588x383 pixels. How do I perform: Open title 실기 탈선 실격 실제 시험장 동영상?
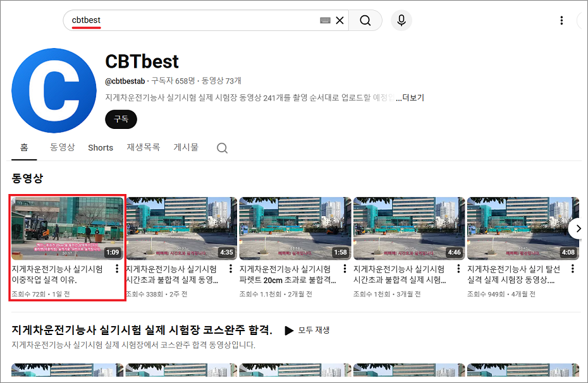coord(514,274)
